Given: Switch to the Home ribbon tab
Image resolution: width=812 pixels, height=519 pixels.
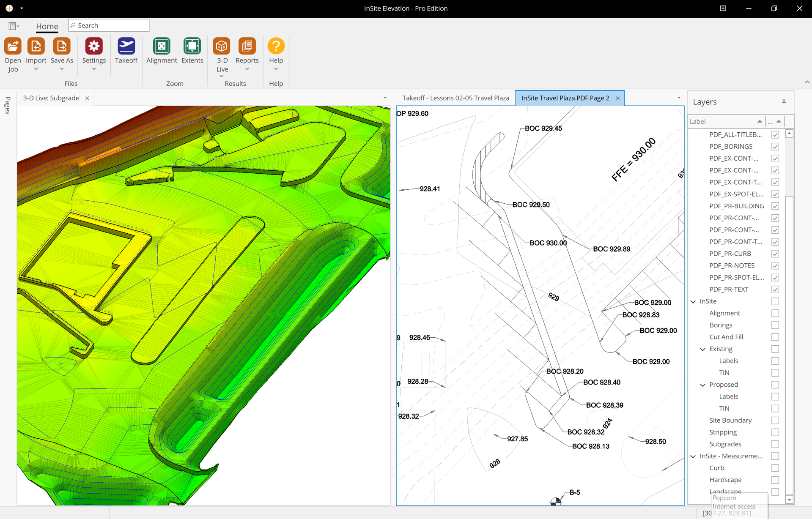Looking at the screenshot, I should tap(47, 26).
